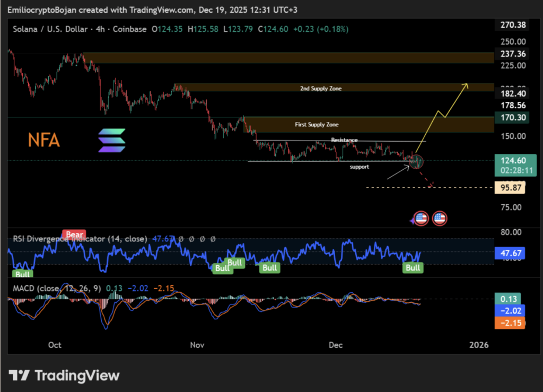Click the 47.67 RSI value label

pyautogui.click(x=509, y=253)
